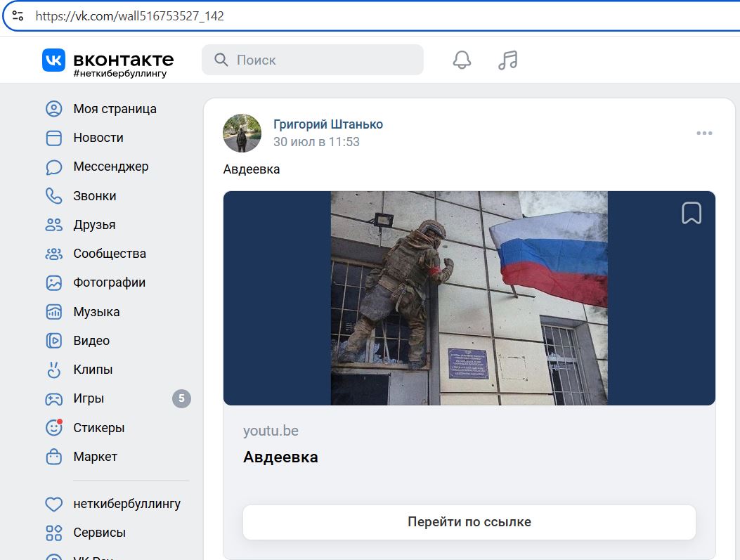The height and width of the screenshot is (560, 740).
Task: Open Звонки section
Action: [94, 196]
